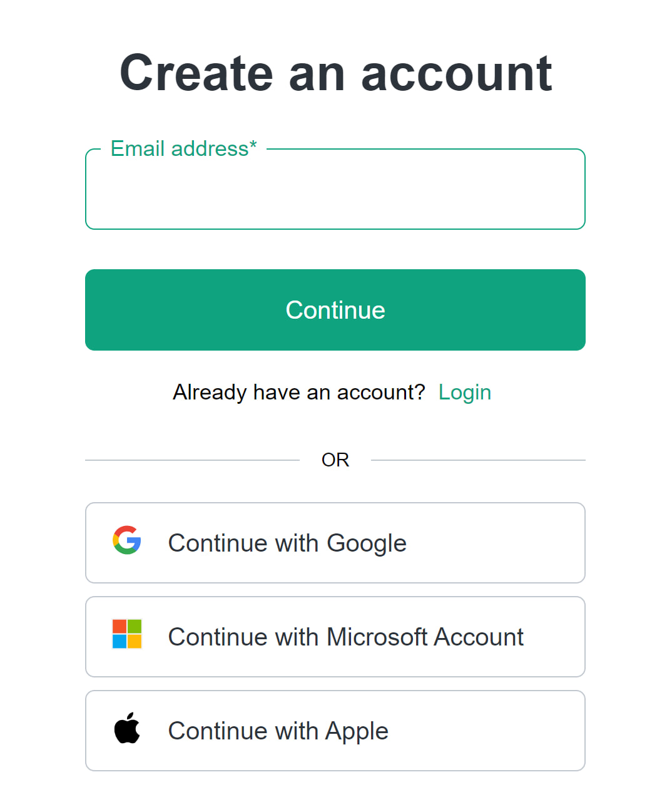Image resolution: width=672 pixels, height=787 pixels.
Task: Click the red square of Microsoft logo
Action: coord(120,626)
